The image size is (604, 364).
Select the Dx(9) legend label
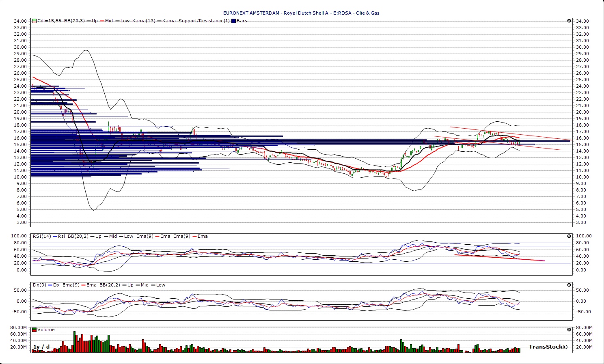[x=39, y=285]
